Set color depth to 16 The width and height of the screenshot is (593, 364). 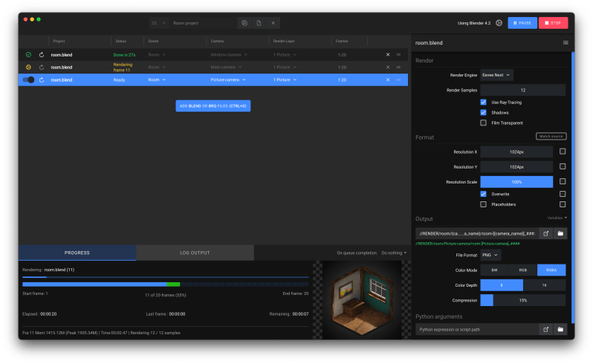pyautogui.click(x=544, y=285)
